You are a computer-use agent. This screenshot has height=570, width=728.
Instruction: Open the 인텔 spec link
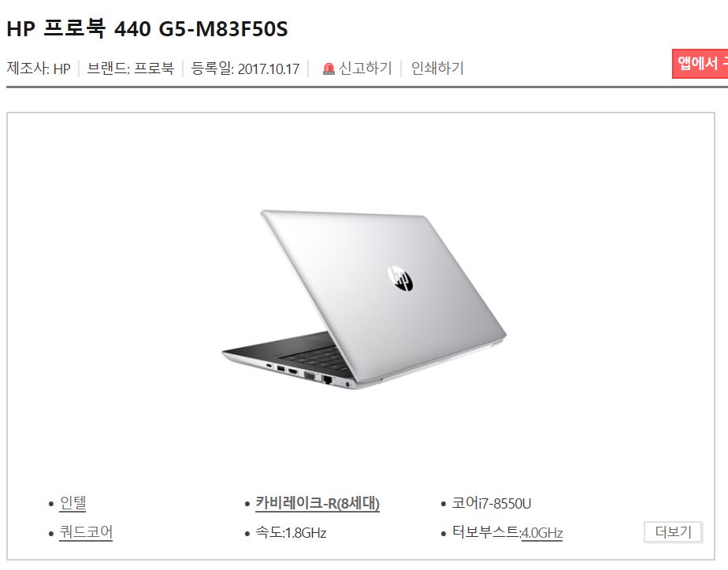(x=73, y=503)
